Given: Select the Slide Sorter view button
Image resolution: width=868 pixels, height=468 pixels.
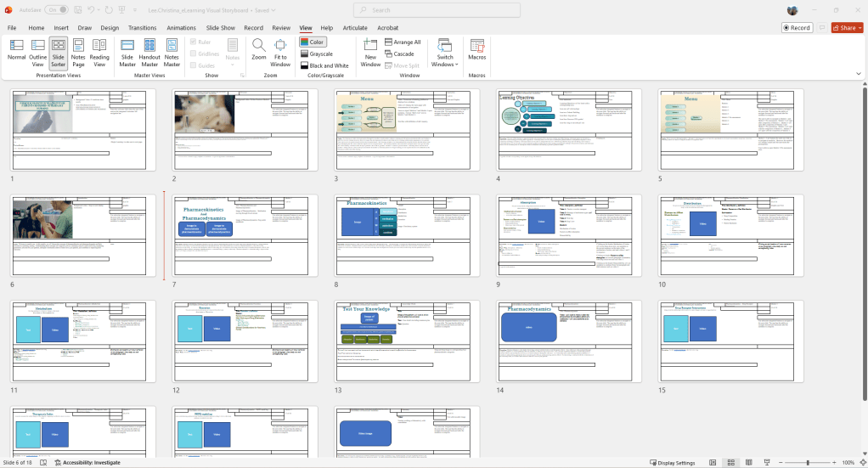Looking at the screenshot, I should click(58, 53).
